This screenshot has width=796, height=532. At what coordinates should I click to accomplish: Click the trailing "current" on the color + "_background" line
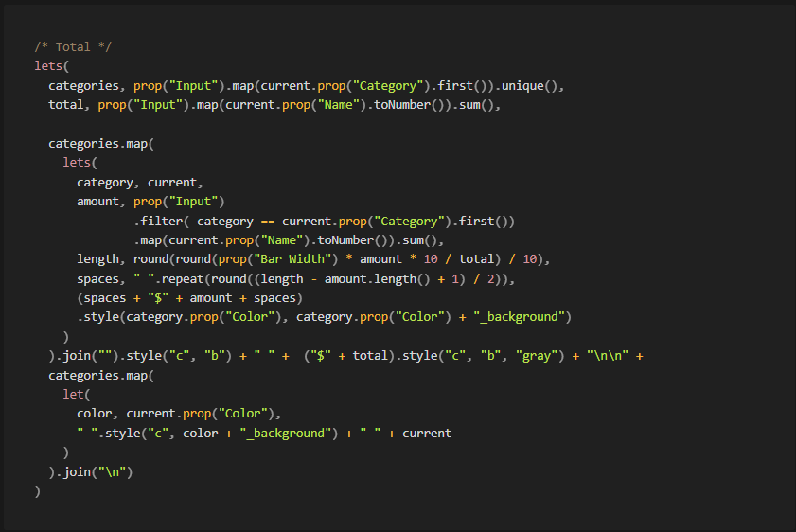pos(427,434)
